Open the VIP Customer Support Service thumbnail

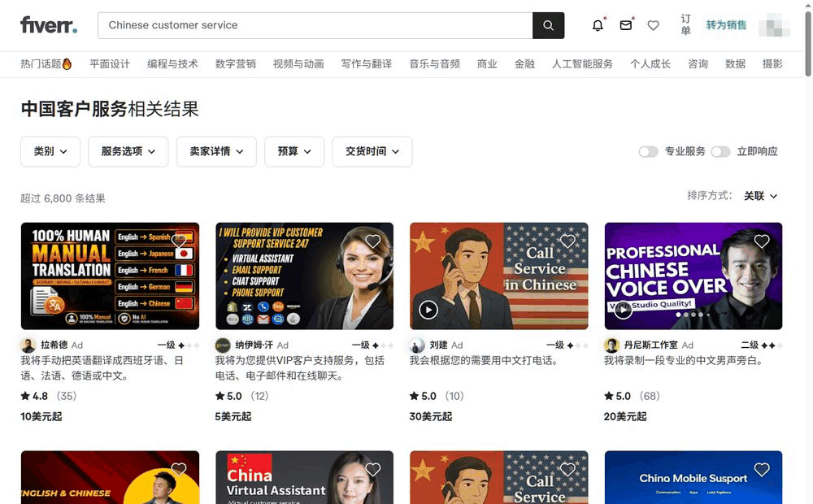coord(304,276)
